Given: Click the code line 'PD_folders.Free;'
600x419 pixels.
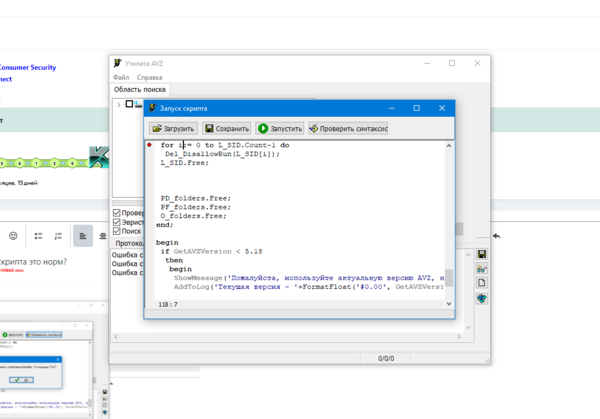Looking at the screenshot, I should (x=196, y=198).
